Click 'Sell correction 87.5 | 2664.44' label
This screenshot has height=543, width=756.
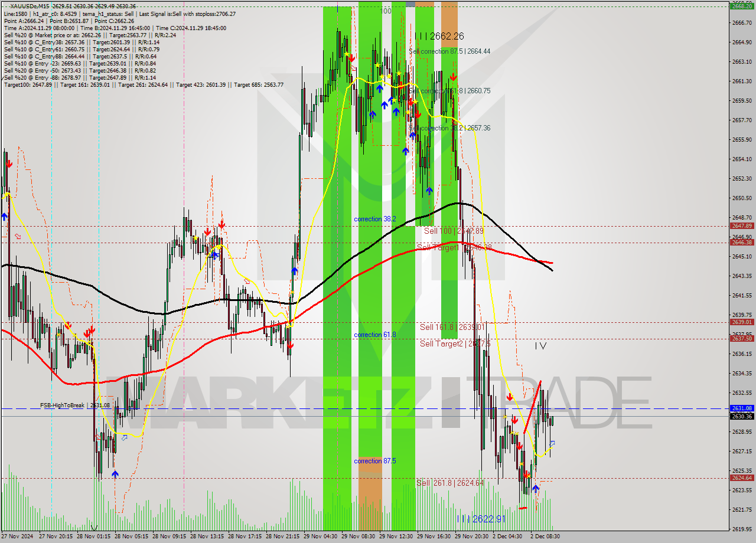pyautogui.click(x=449, y=51)
